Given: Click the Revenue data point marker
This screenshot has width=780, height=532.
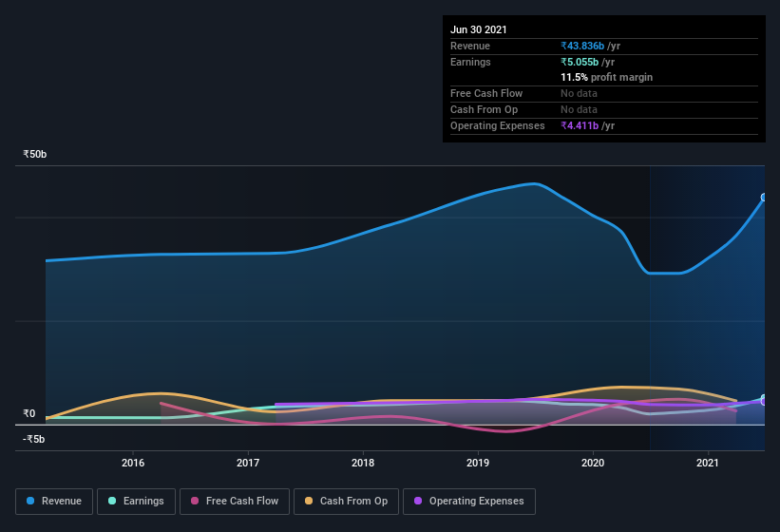Looking at the screenshot, I should [x=764, y=198].
